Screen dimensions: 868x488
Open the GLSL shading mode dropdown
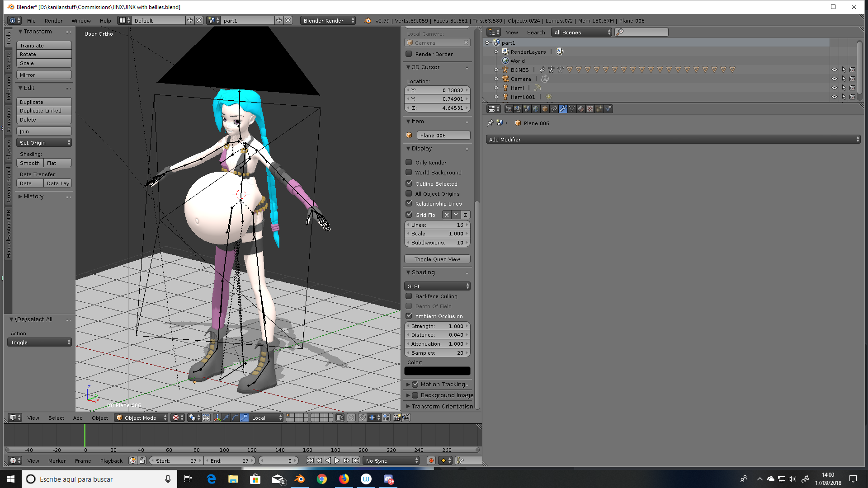click(x=437, y=286)
